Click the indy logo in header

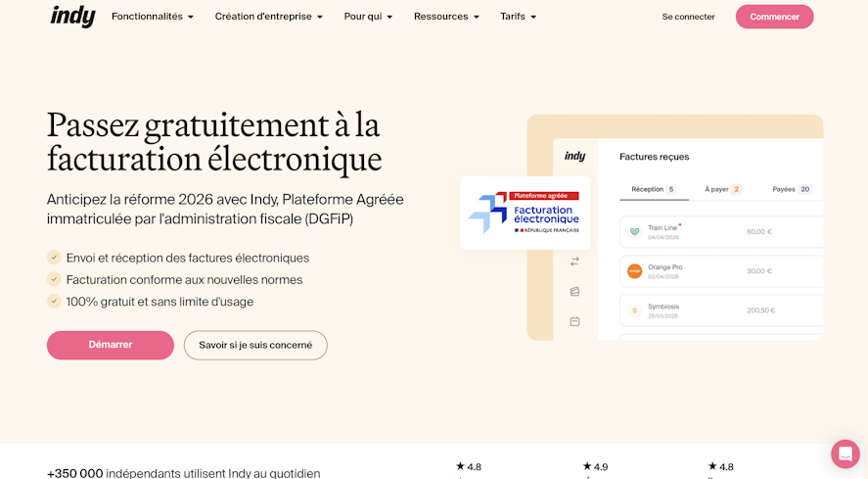(72, 17)
